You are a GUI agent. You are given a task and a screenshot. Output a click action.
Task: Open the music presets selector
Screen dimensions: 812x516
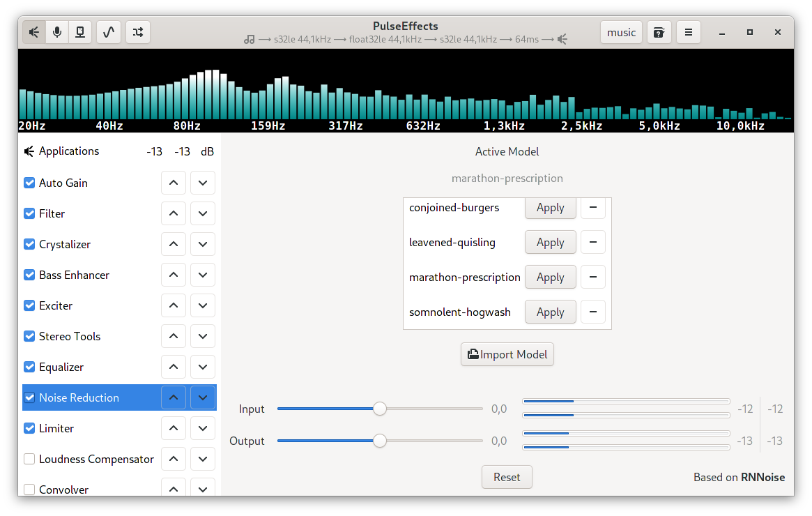[x=621, y=32]
